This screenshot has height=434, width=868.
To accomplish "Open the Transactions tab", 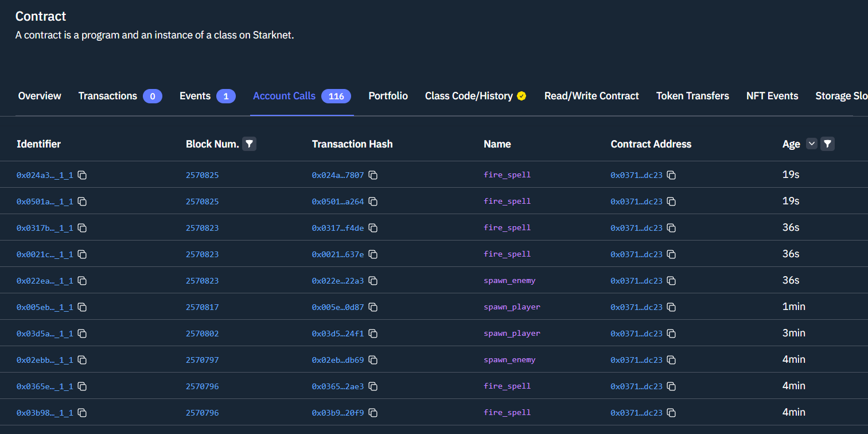I will (x=120, y=96).
